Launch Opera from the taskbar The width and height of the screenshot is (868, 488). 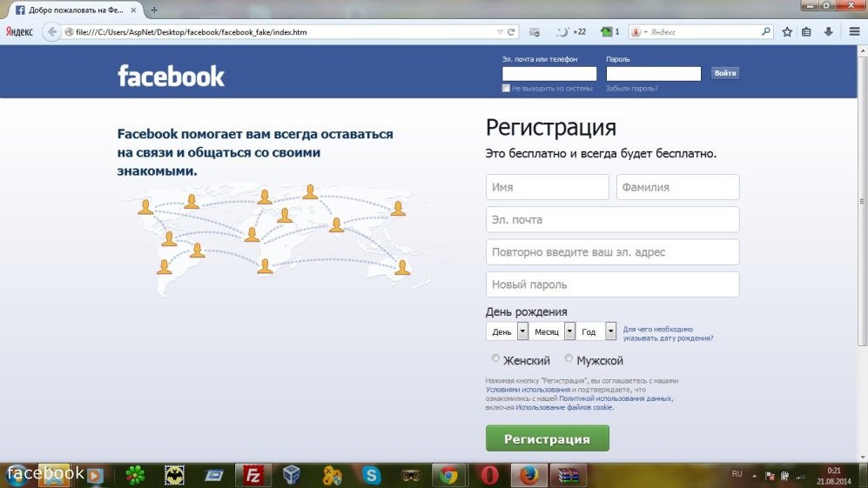click(x=489, y=475)
